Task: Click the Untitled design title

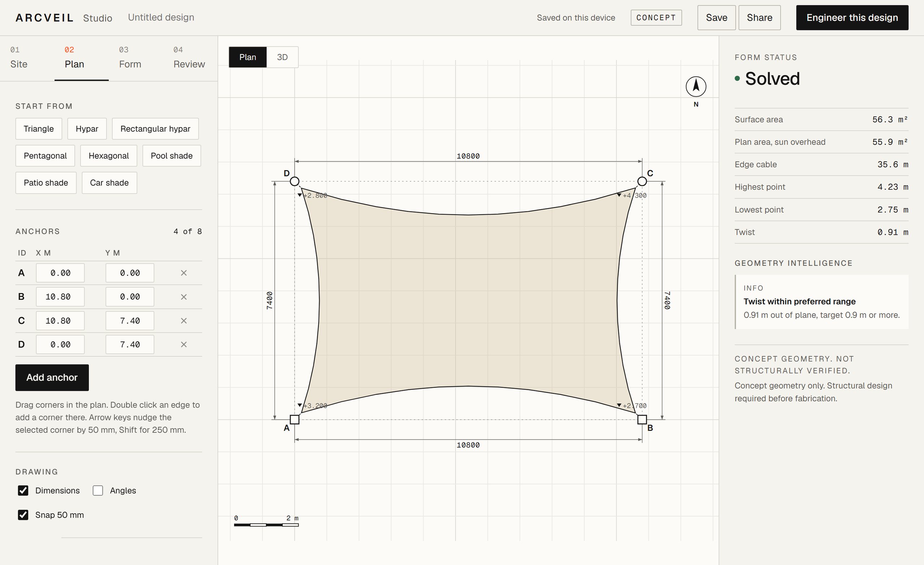Action: (161, 17)
